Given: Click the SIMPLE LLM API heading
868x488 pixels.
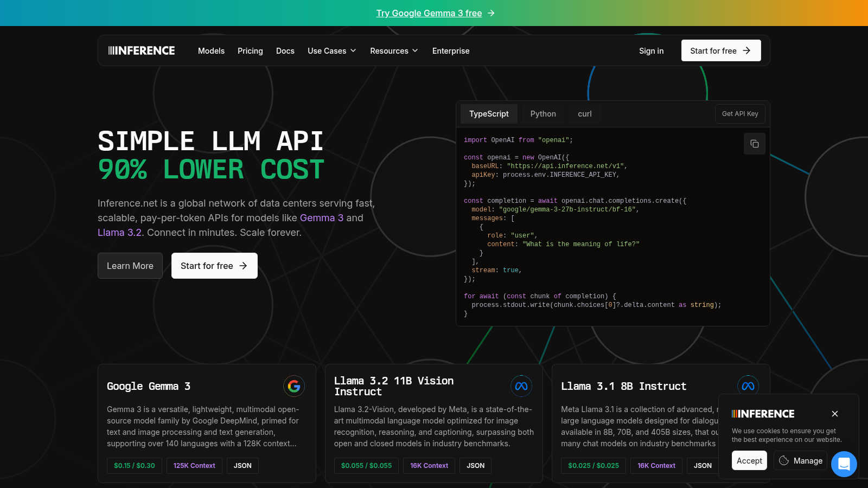Looking at the screenshot, I should coord(211,141).
